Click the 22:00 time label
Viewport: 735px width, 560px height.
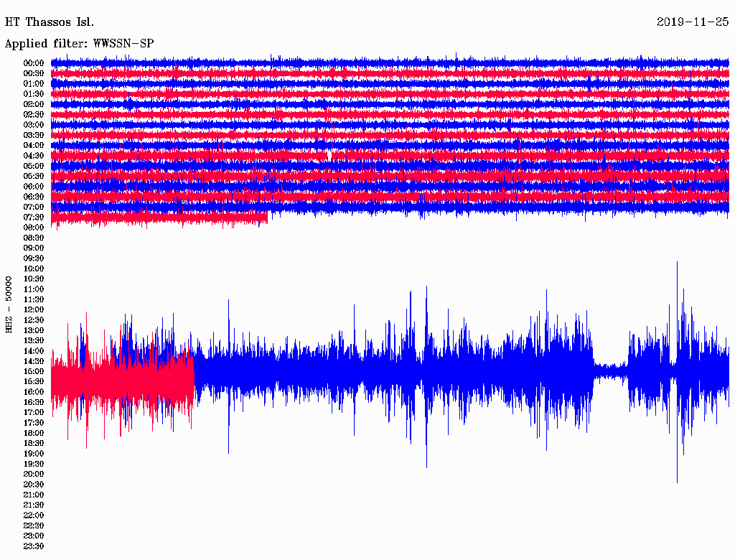pos(34,515)
